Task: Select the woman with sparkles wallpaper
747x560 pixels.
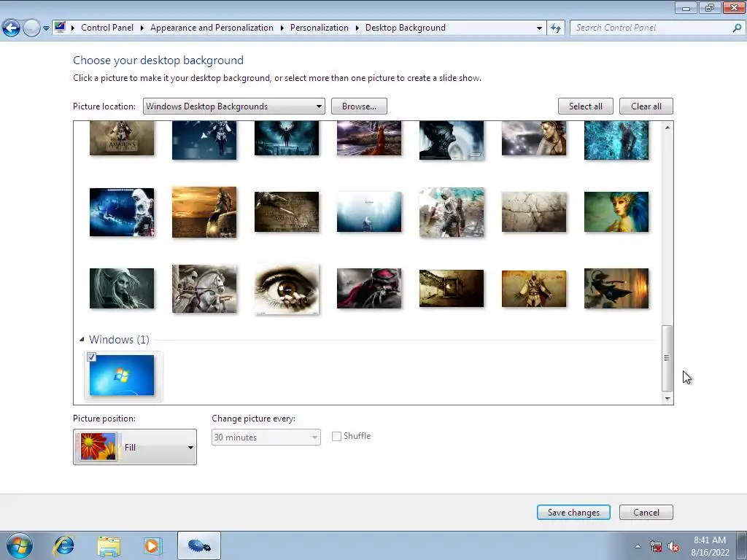Action: (534, 138)
